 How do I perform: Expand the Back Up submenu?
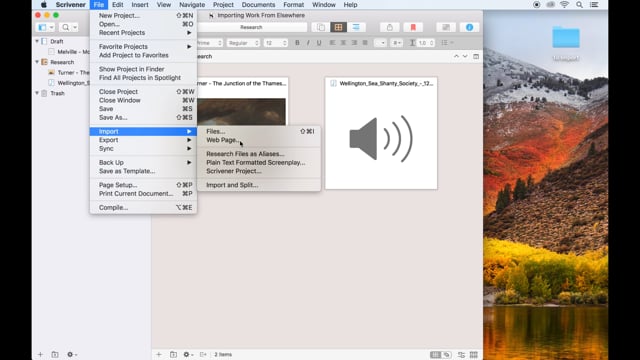(143, 162)
